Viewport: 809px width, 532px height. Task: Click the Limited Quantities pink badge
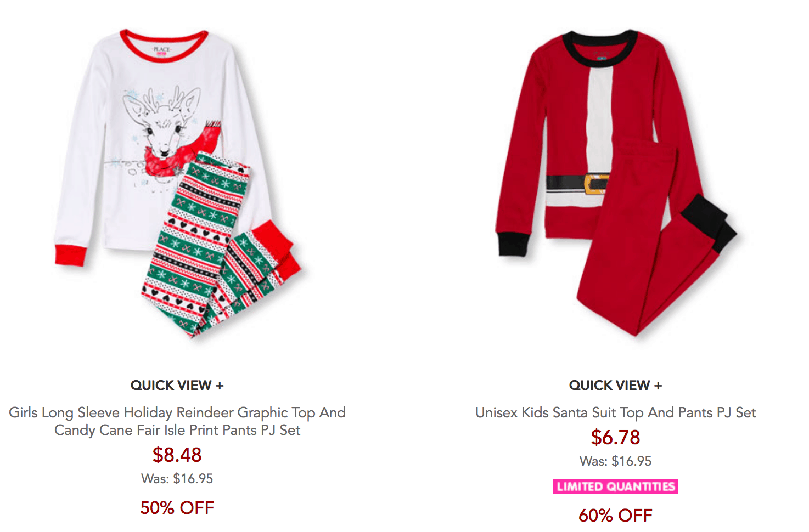(615, 486)
